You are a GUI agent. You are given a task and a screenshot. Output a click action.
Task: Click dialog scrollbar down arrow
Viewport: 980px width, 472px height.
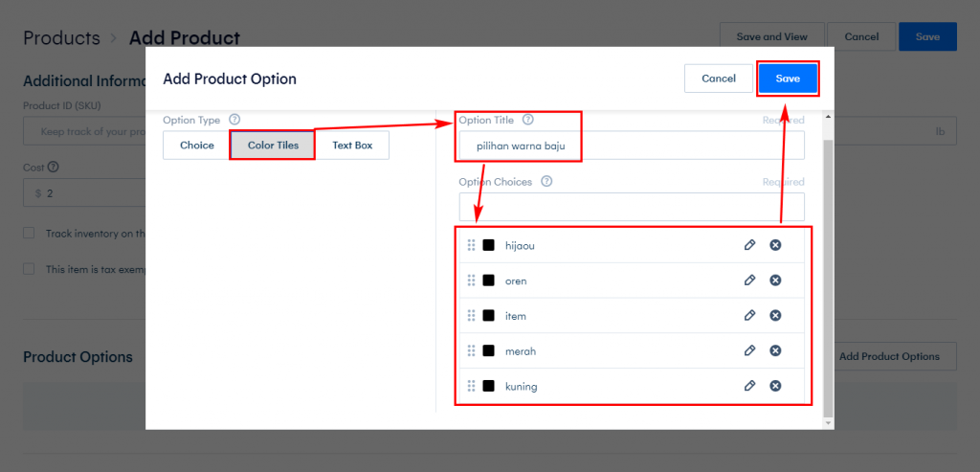(829, 424)
